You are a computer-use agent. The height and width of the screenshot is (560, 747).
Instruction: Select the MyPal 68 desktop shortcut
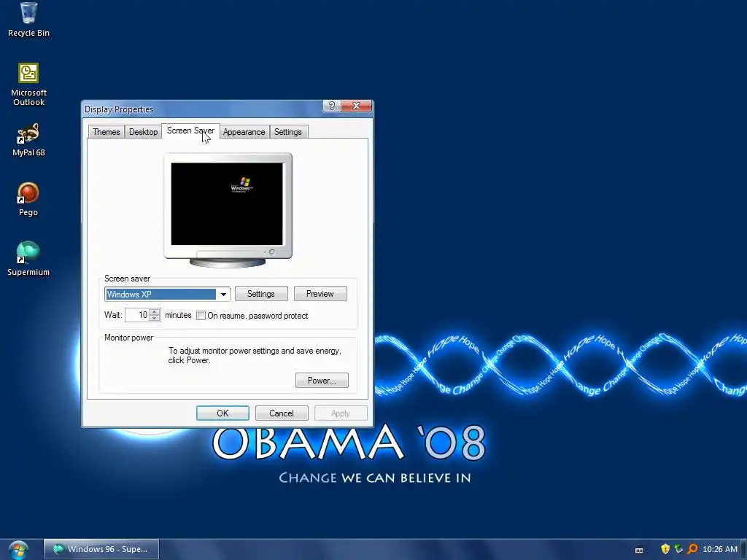[28, 140]
